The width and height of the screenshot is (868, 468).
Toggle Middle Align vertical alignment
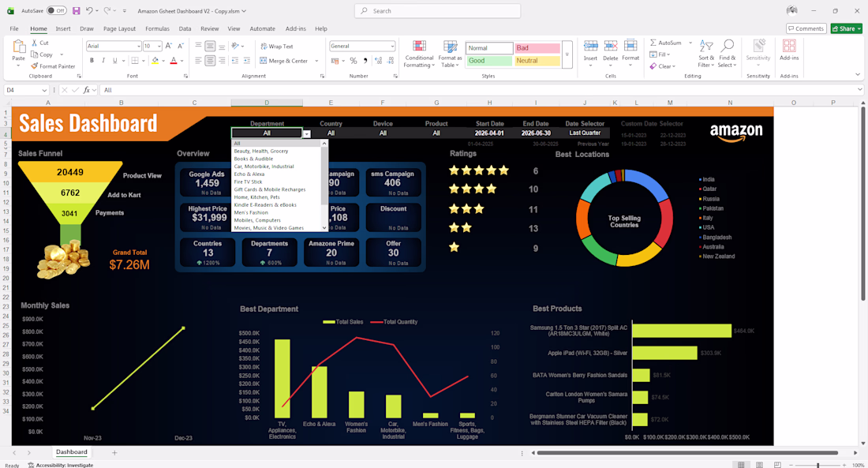coord(210,47)
